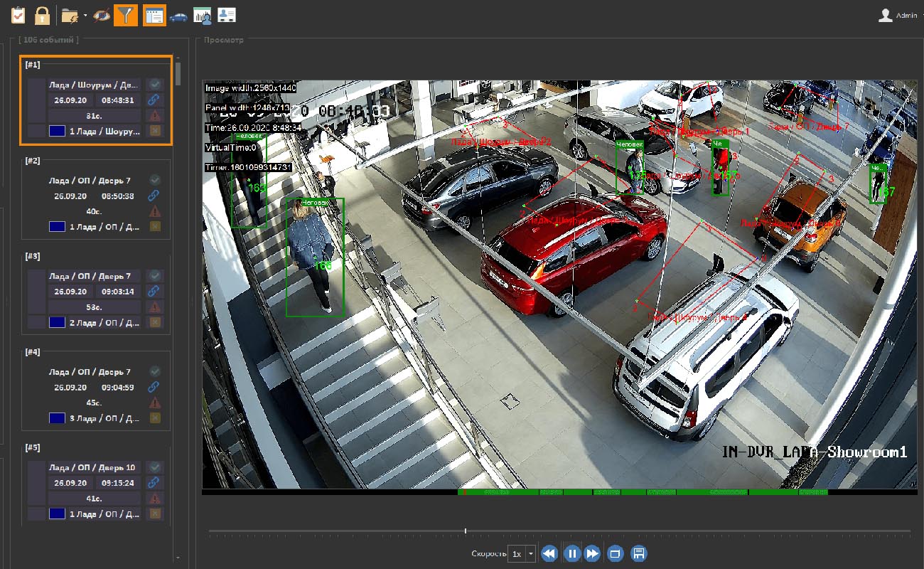Click the blue color swatch in event #1
Image resolution: width=924 pixels, height=569 pixels.
point(58,132)
